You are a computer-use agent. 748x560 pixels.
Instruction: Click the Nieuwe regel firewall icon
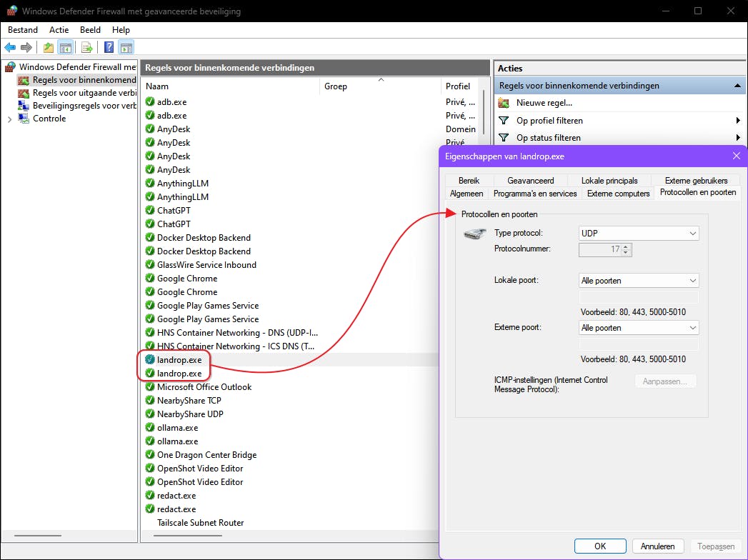click(x=504, y=103)
